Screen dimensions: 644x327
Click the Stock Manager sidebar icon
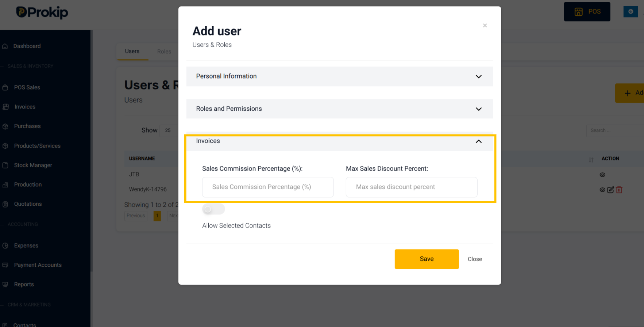click(5, 165)
